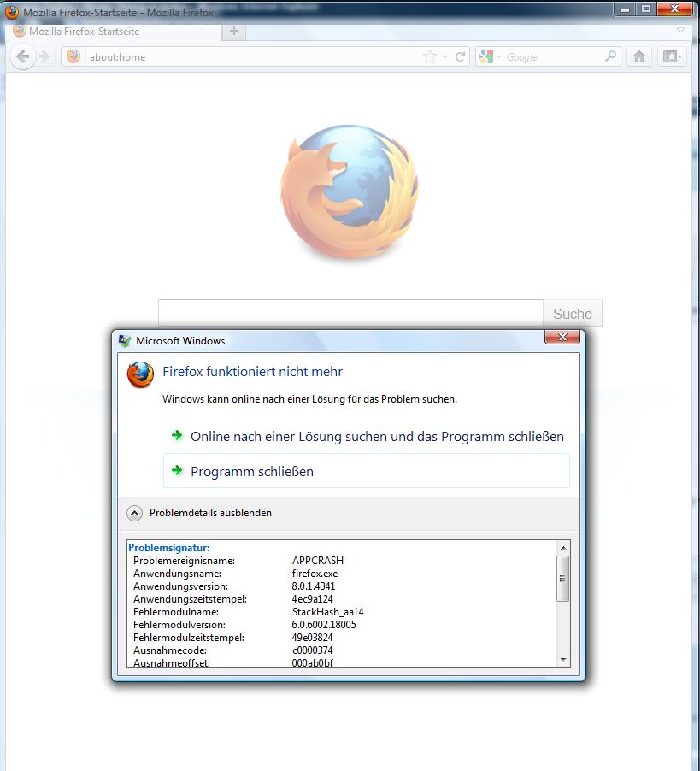
Task: Bookmark this page with the star icon
Action: pos(429,57)
